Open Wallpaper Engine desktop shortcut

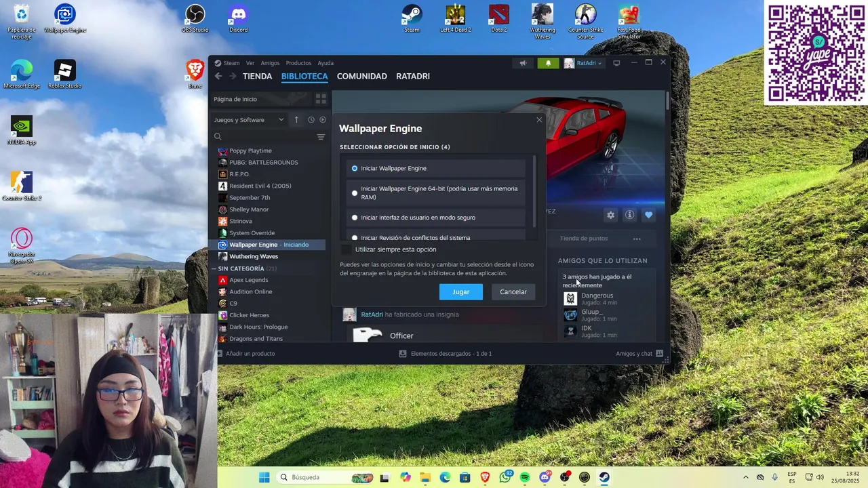coord(65,19)
